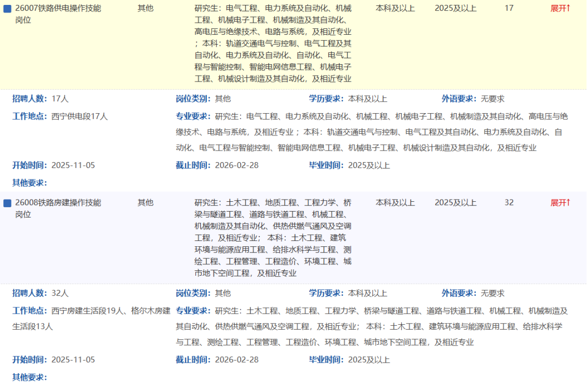Click the 其他要求 label under 26008 details

tap(30, 377)
